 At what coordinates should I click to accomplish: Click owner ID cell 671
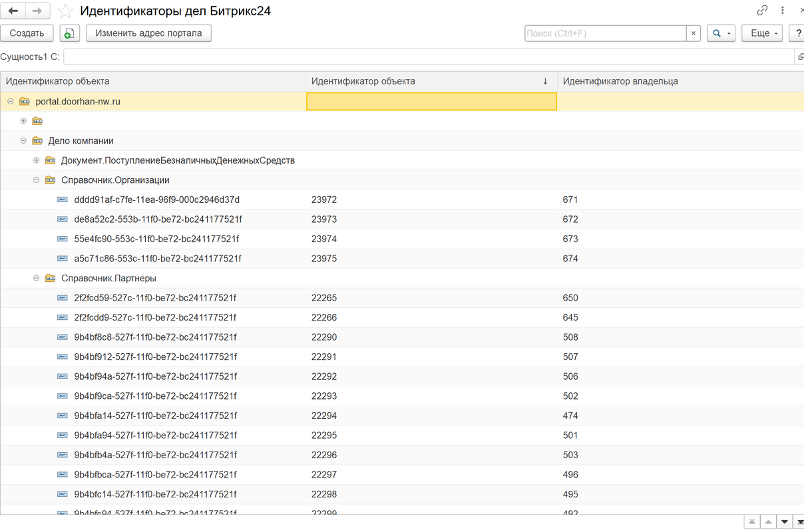click(570, 199)
